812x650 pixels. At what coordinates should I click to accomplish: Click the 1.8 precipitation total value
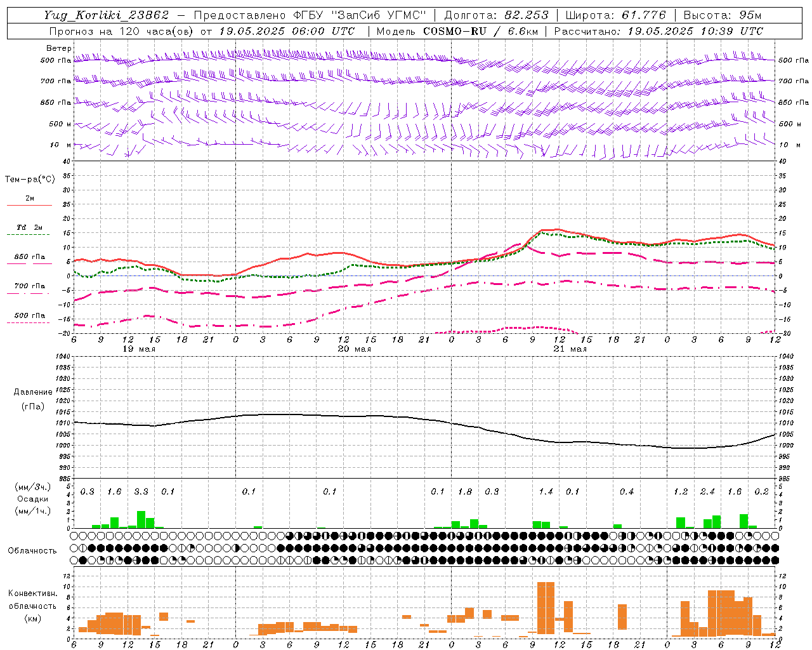pos(465,492)
